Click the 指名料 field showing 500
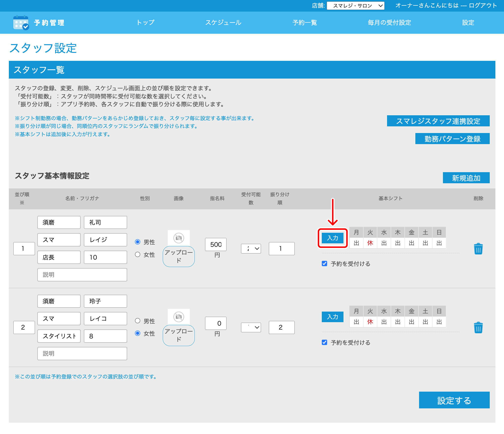Image resolution: width=504 pixels, height=434 pixels. [x=216, y=244]
